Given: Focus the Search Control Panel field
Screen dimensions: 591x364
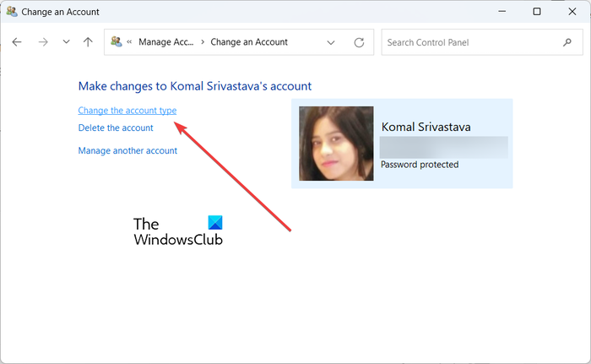Looking at the screenshot, I should pos(482,42).
